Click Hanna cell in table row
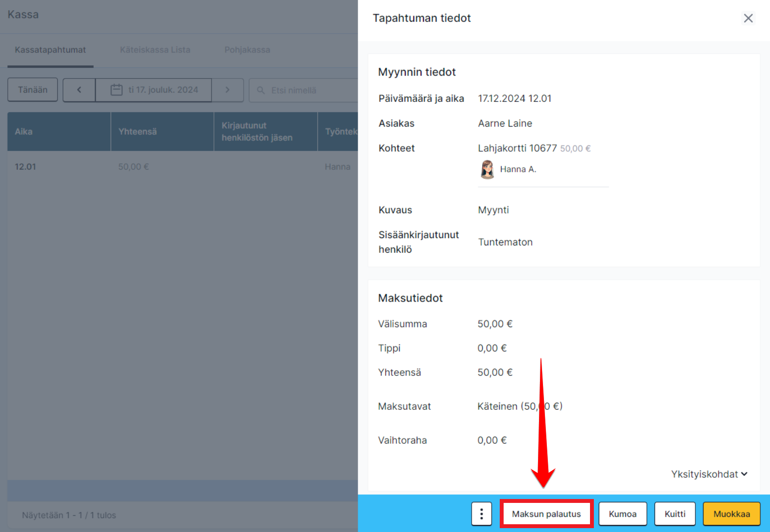The height and width of the screenshot is (532, 770). [338, 167]
